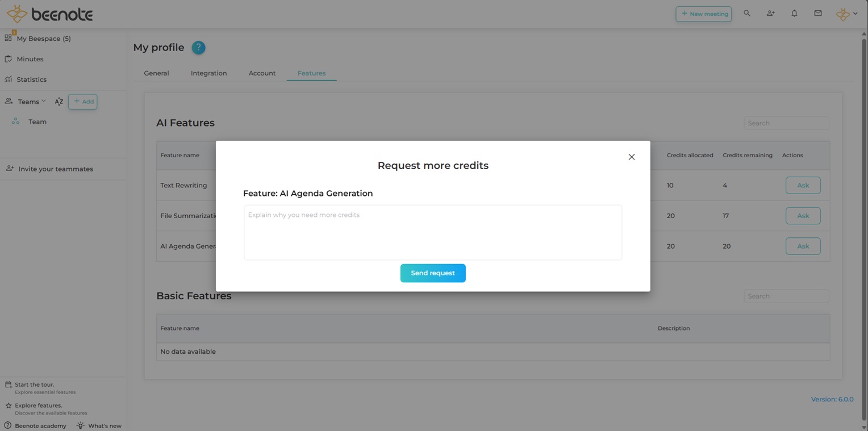Open the mail envelope icon
Image resolution: width=868 pixels, height=431 pixels.
tap(818, 14)
